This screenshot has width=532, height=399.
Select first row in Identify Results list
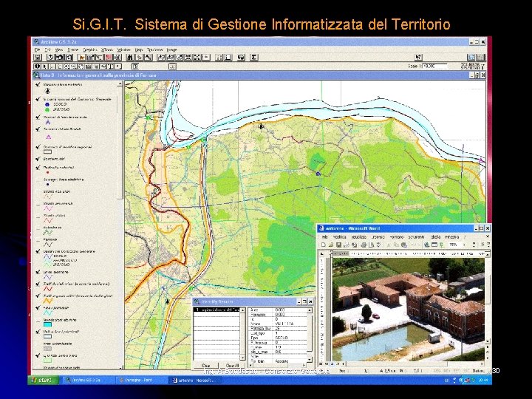[x=216, y=310]
